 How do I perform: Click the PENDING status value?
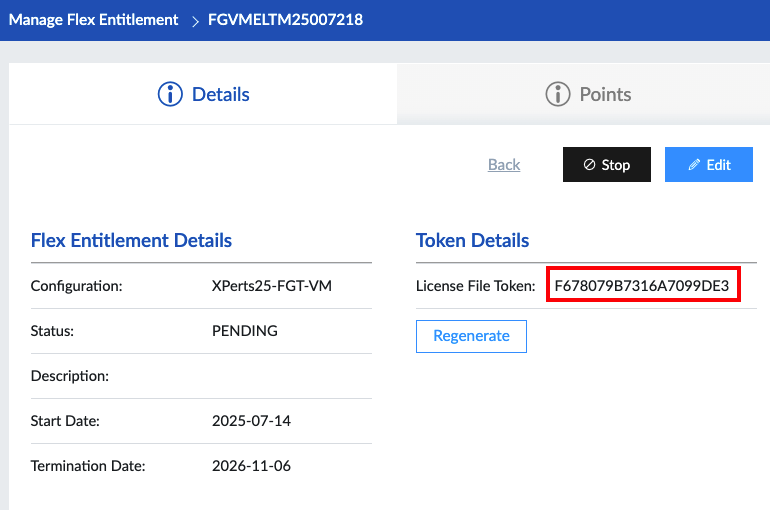(x=245, y=331)
